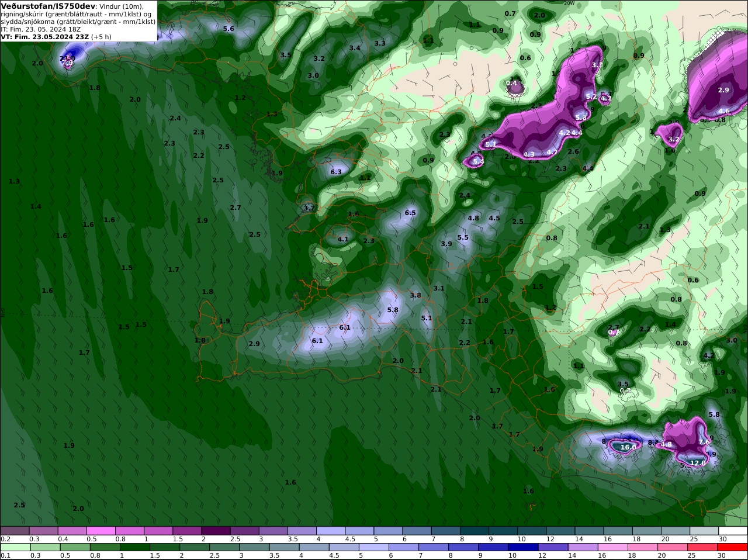This screenshot has height=560, width=748.
Task: Click the 16.0 precipitation value on the map
Action: coord(628,447)
